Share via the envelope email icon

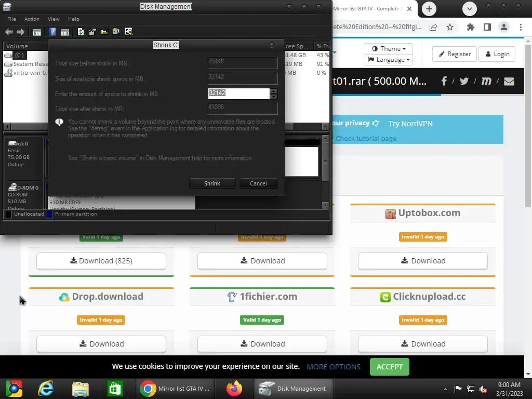509,82
